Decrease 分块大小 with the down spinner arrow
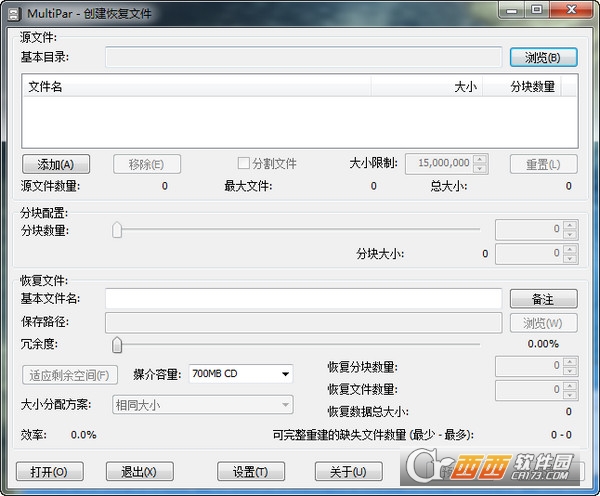Image resolution: width=600 pixels, height=496 pixels. pos(570,259)
